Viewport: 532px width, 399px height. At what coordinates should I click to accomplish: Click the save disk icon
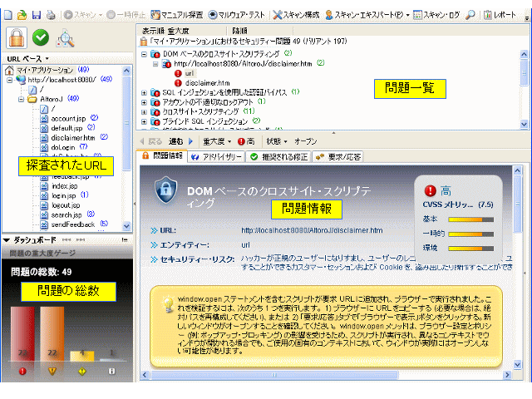coord(36,15)
